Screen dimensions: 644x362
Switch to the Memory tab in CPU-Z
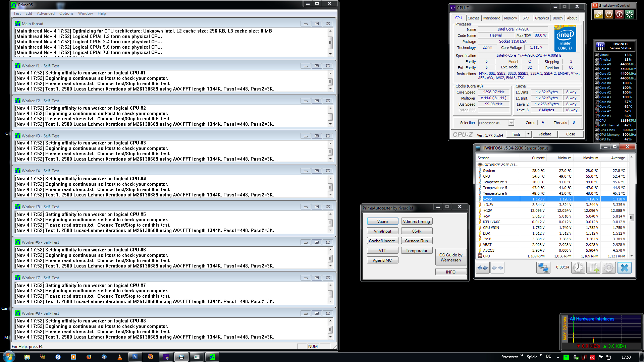pyautogui.click(x=510, y=18)
